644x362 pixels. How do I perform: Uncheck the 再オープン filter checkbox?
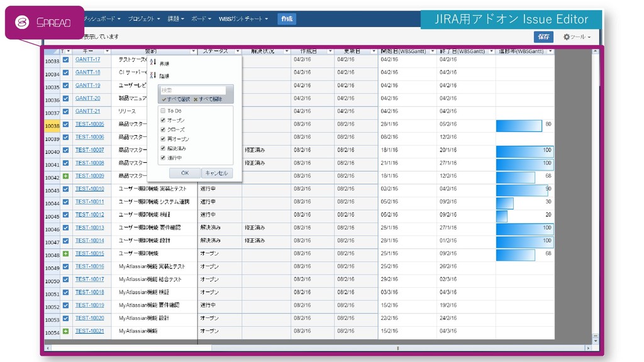[x=163, y=139]
